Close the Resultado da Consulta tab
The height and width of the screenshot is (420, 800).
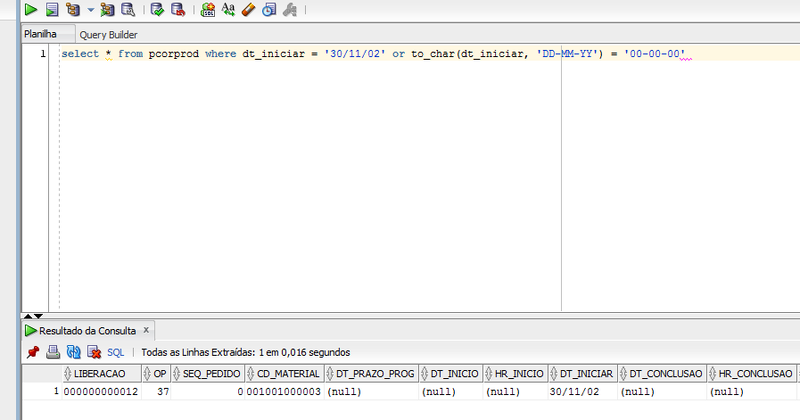tap(146, 330)
